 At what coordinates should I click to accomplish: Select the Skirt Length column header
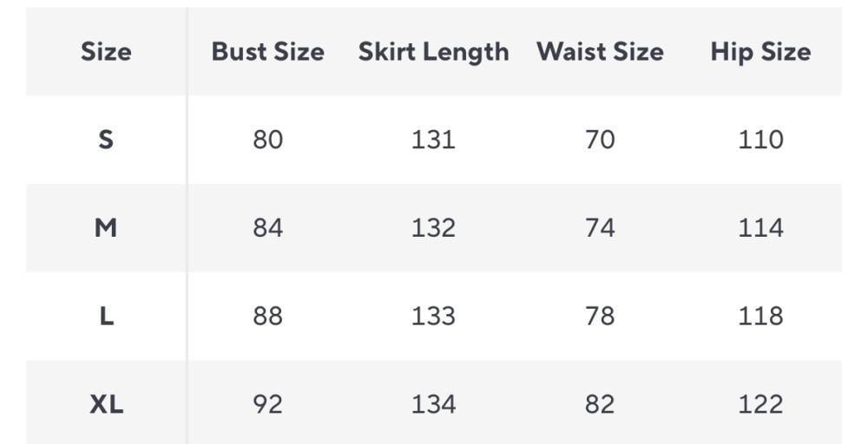click(x=433, y=52)
